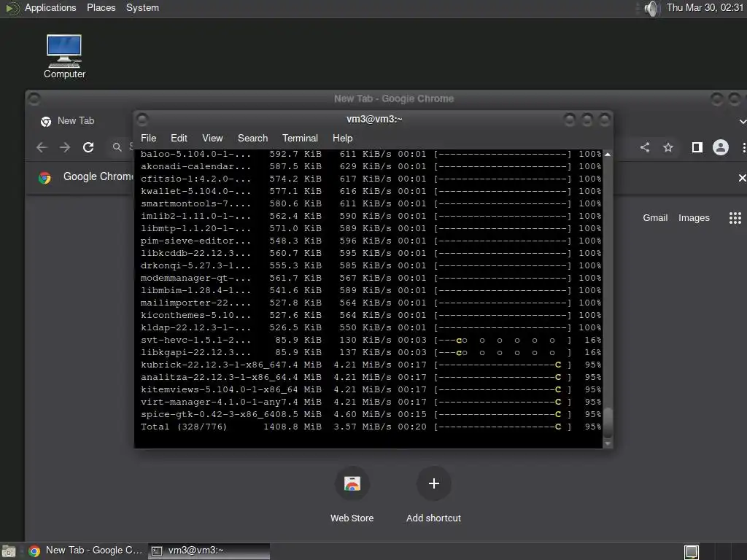747x560 pixels.
Task: Open Web Store shortcut
Action: click(352, 484)
